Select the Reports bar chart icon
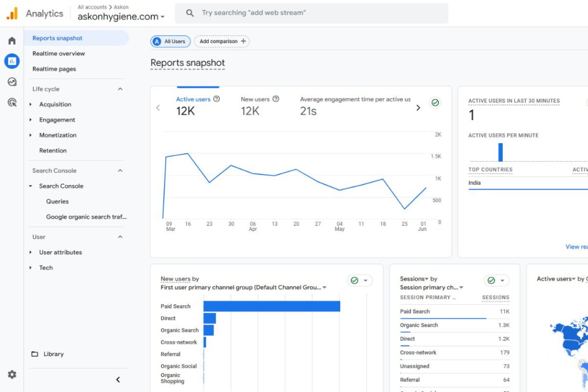This screenshot has height=392, width=588. 12,61
